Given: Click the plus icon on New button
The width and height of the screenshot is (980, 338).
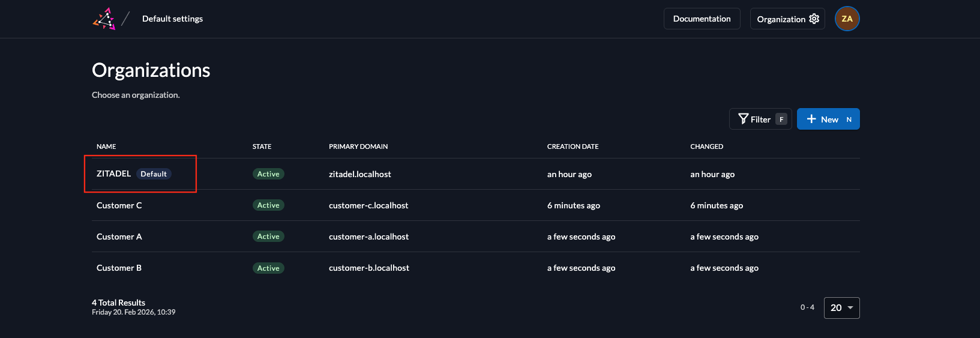Looking at the screenshot, I should 811,119.
